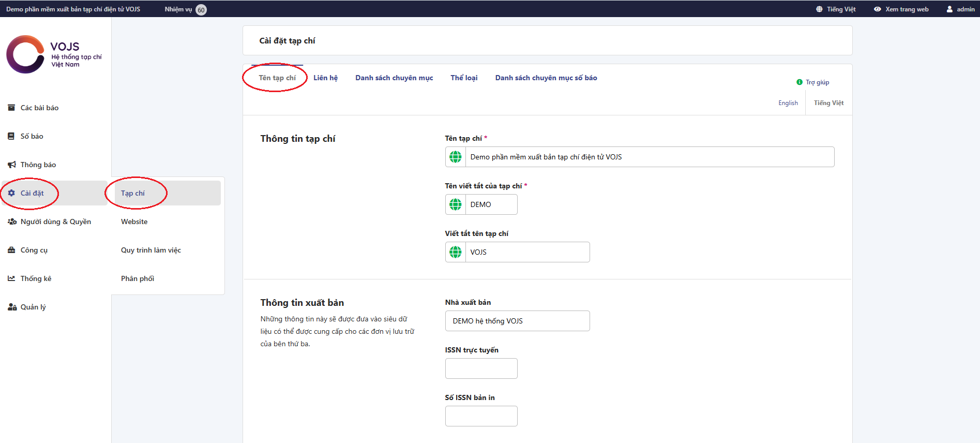Expand the Cài đặt settings menu

[32, 193]
